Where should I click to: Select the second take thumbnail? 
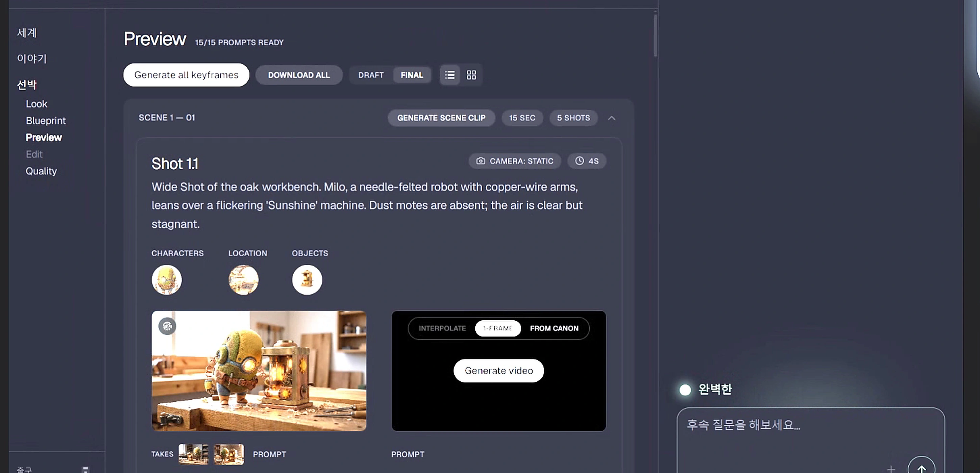229,454
